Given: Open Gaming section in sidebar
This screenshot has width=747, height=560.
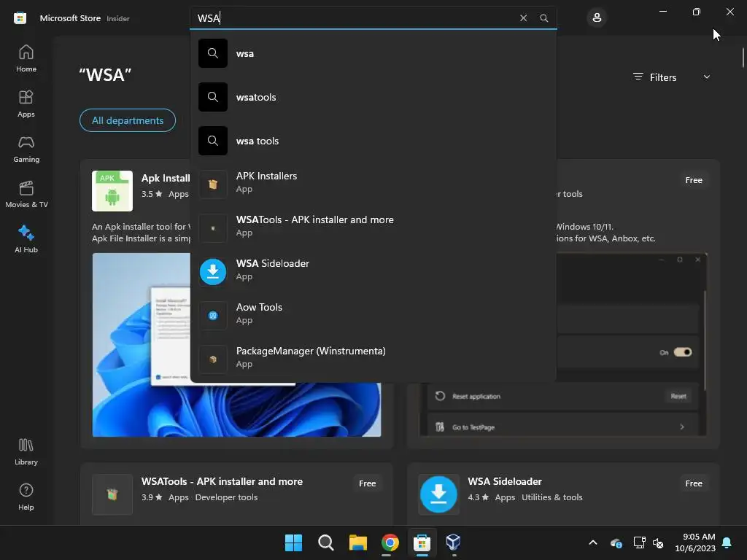Looking at the screenshot, I should [x=26, y=149].
